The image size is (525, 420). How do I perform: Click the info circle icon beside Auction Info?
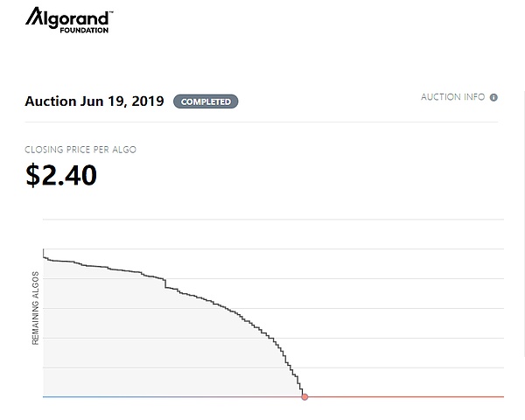coord(493,97)
